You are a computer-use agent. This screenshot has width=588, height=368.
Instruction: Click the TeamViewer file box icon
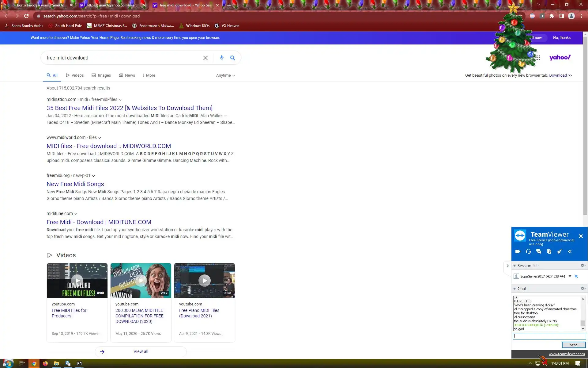tap(549, 251)
